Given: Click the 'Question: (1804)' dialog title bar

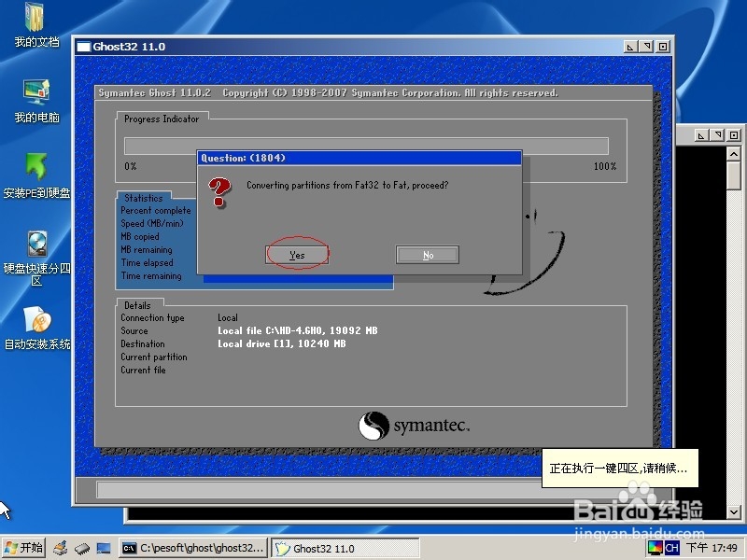Looking at the screenshot, I should [359, 158].
